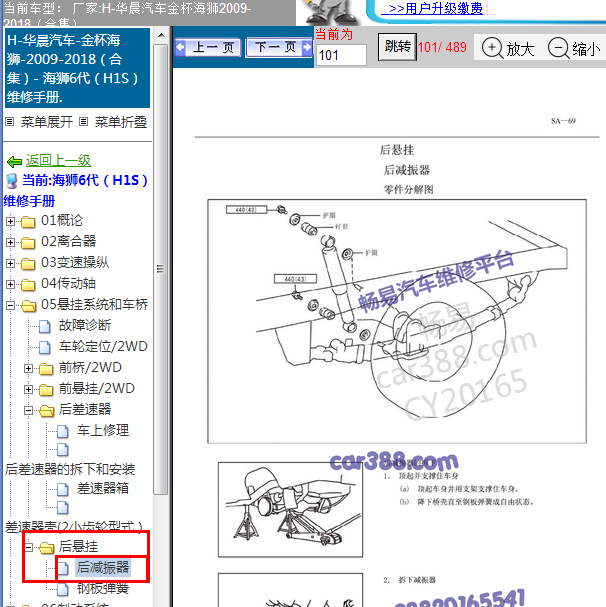Click the 钢板弹簧 document icon
This screenshot has height=607, width=606.
(x=63, y=589)
